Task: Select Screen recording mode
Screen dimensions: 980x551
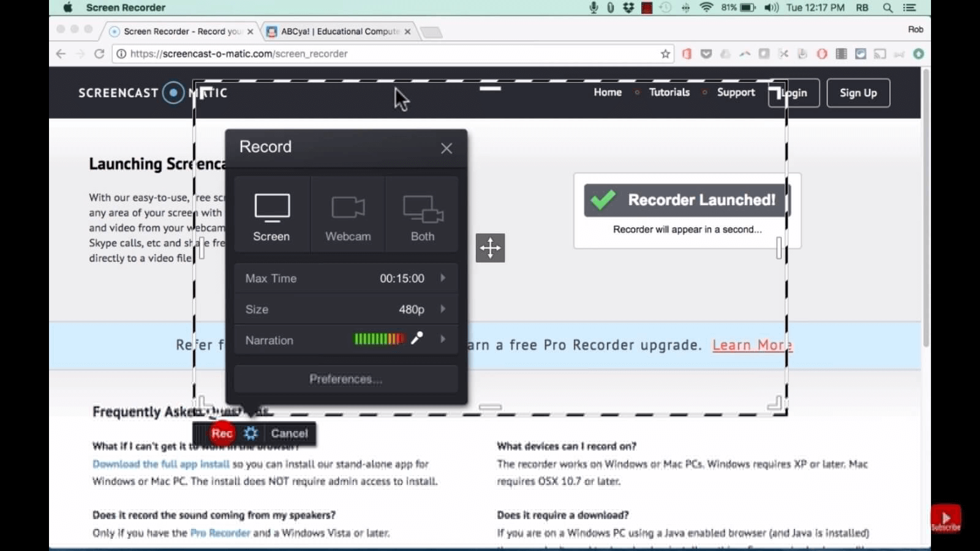Action: [x=271, y=214]
